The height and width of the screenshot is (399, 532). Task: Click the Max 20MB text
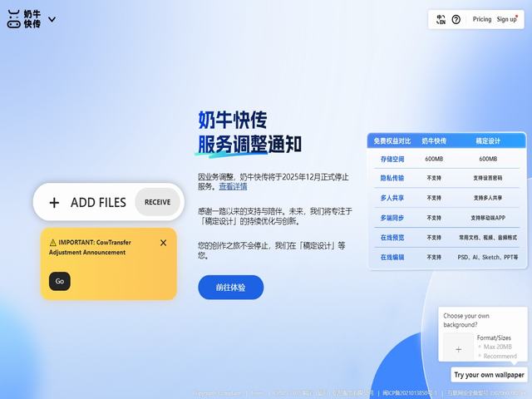tap(497, 347)
